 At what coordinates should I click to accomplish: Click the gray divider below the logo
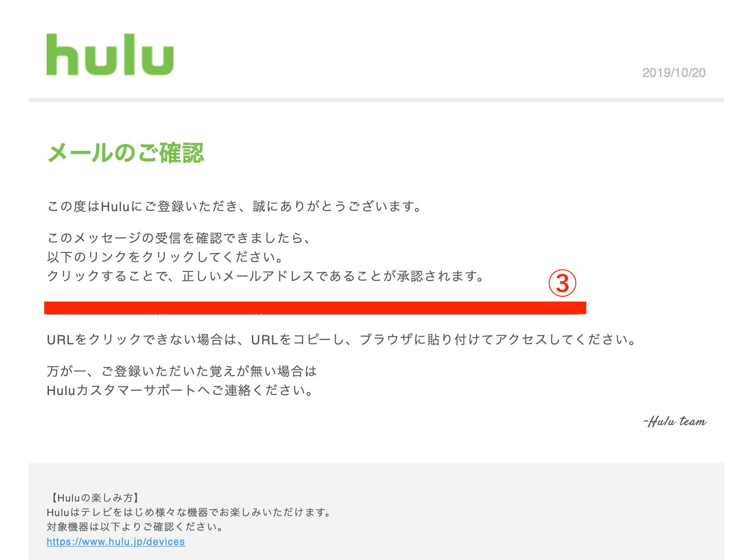coord(376,100)
